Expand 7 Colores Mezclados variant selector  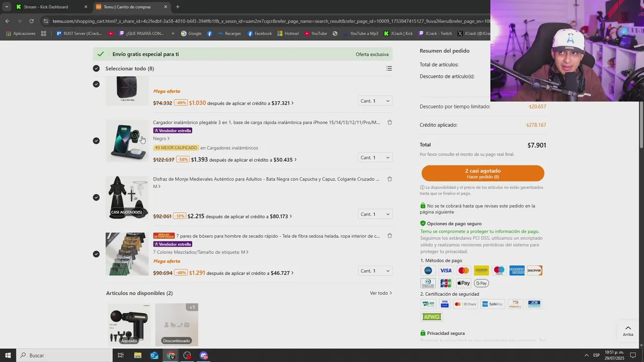point(201,252)
